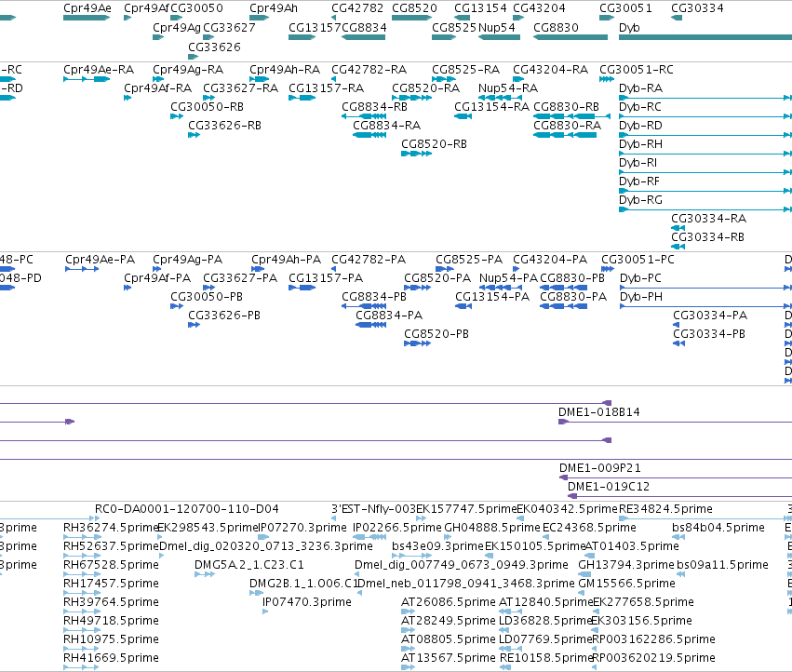The width and height of the screenshot is (792, 672).
Task: Select the Dyb-RH transcript label
Action: click(x=640, y=144)
